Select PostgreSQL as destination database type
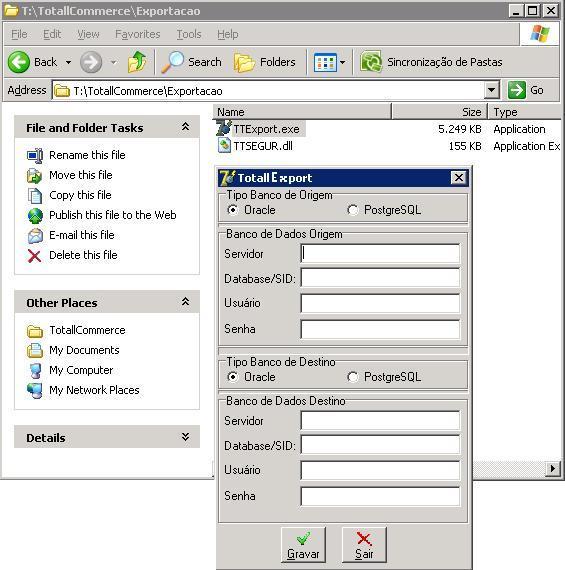565x570 pixels. click(352, 377)
